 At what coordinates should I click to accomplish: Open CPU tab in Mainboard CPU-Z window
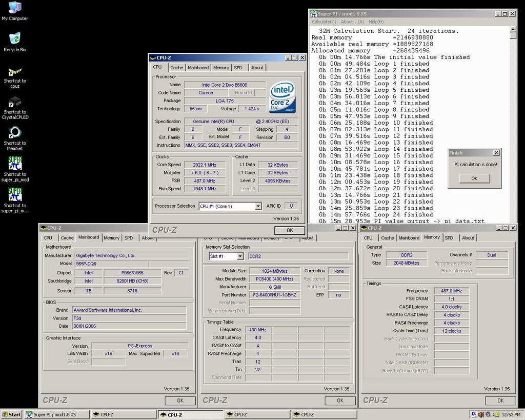[x=48, y=238]
